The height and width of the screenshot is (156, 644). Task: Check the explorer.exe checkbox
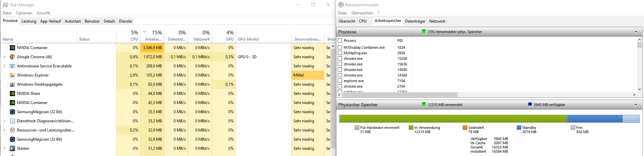(340, 81)
